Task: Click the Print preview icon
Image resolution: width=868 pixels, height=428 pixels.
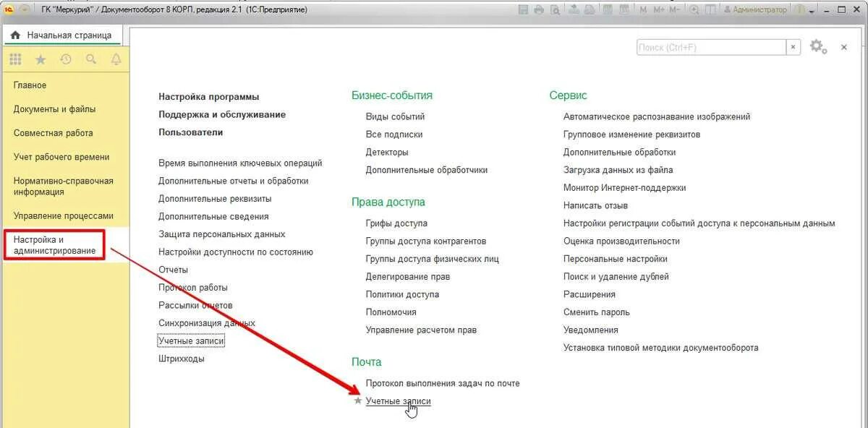Action: [x=554, y=9]
